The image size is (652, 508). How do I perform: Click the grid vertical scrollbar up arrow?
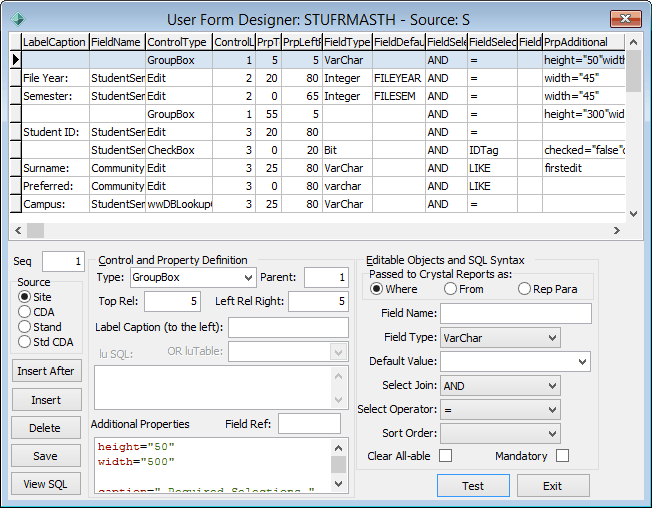point(633,42)
